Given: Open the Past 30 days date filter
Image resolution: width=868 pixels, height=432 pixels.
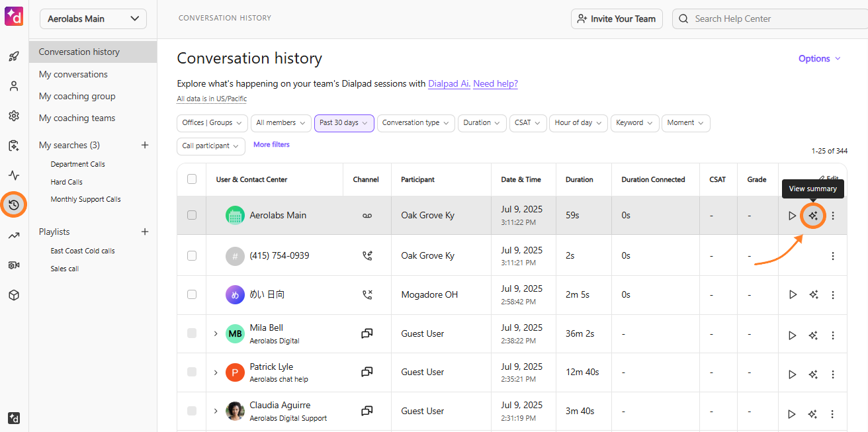Looking at the screenshot, I should [344, 123].
